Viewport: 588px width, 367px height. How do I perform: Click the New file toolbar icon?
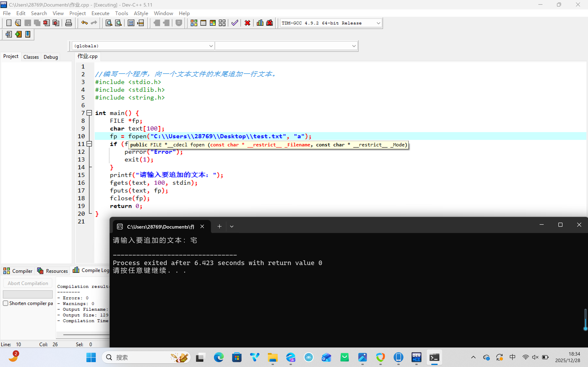[9, 23]
